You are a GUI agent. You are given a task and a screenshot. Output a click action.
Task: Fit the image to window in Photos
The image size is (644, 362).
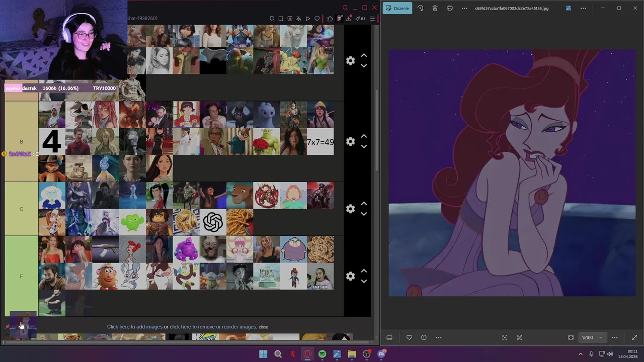pos(571,337)
